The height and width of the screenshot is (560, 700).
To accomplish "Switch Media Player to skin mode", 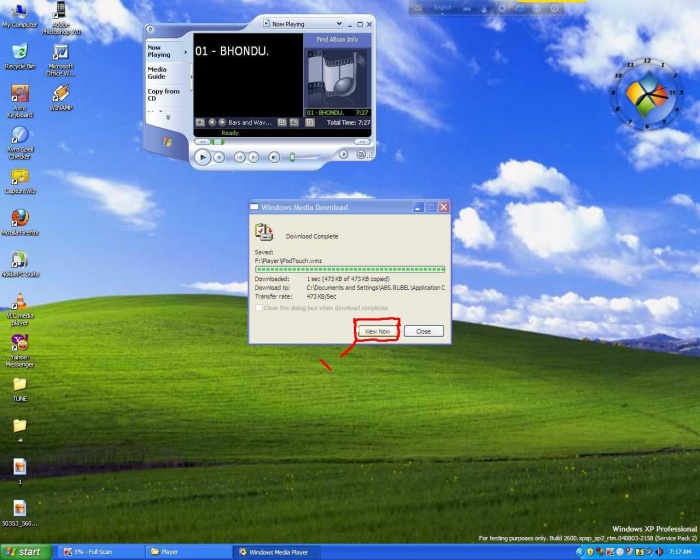I will point(361,155).
